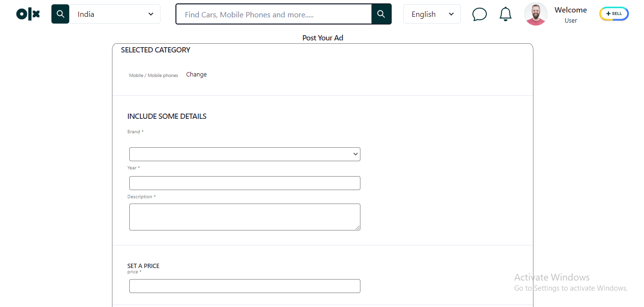This screenshot has width=644, height=307.
Task: Open the English language dropdown
Action: tap(431, 14)
